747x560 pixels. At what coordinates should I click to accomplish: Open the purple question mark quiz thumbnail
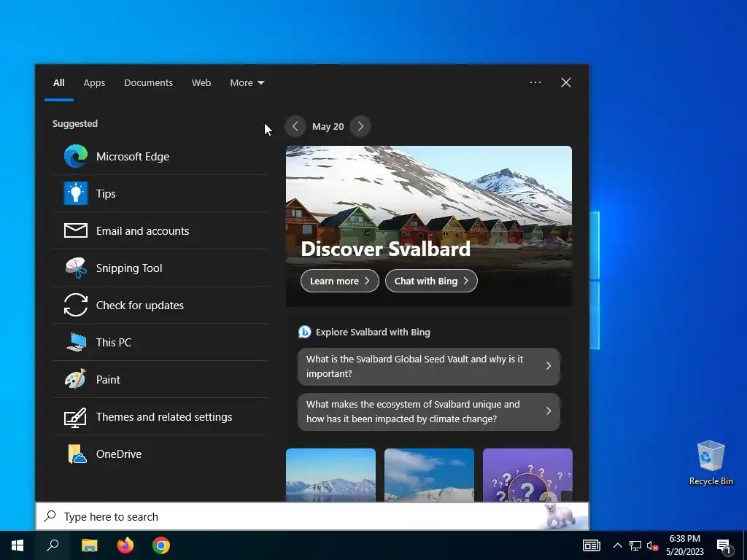[527, 475]
